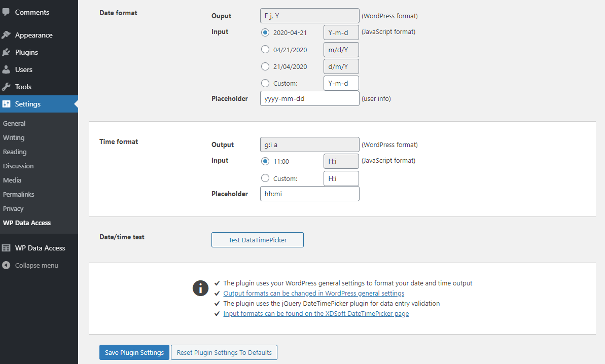605x364 pixels.
Task: Reset Plugin Settings To Defaults
Action: coord(224,352)
